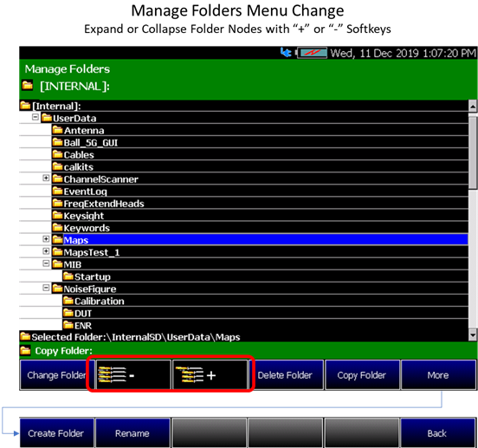Image resolution: width=478 pixels, height=448 pixels.
Task: Select the Antenna folder name
Action: point(84,131)
